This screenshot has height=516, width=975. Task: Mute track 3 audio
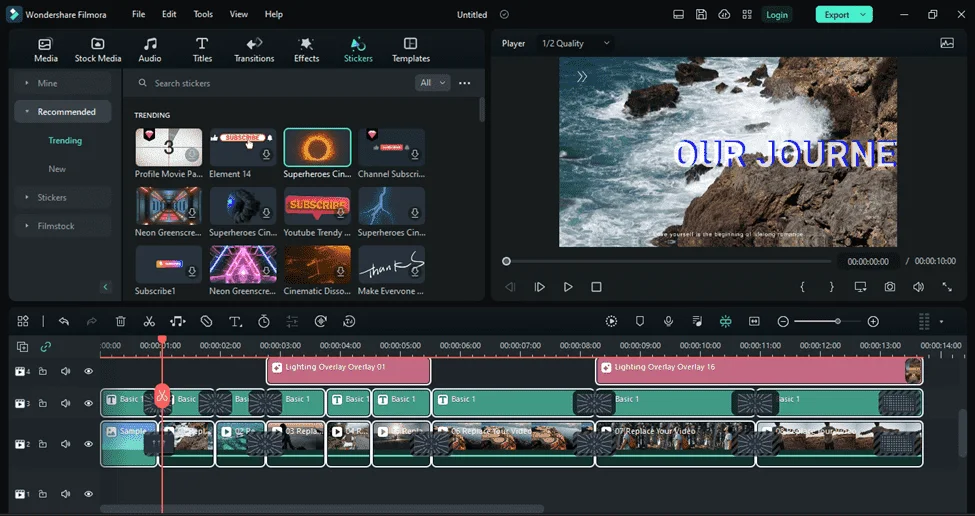65,403
